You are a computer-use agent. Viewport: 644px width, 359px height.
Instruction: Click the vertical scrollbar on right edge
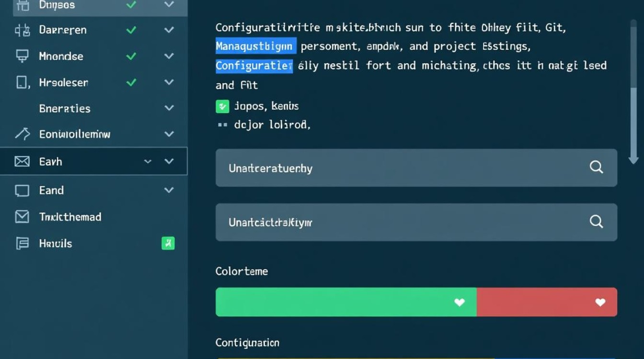633,91
